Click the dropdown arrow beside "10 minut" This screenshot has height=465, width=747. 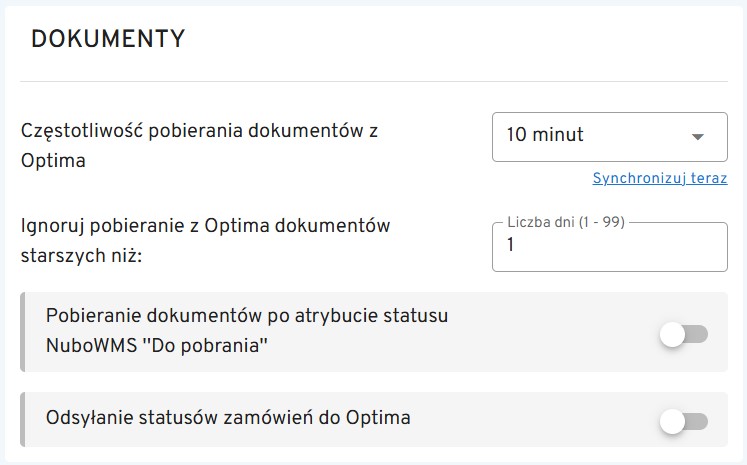coord(698,136)
